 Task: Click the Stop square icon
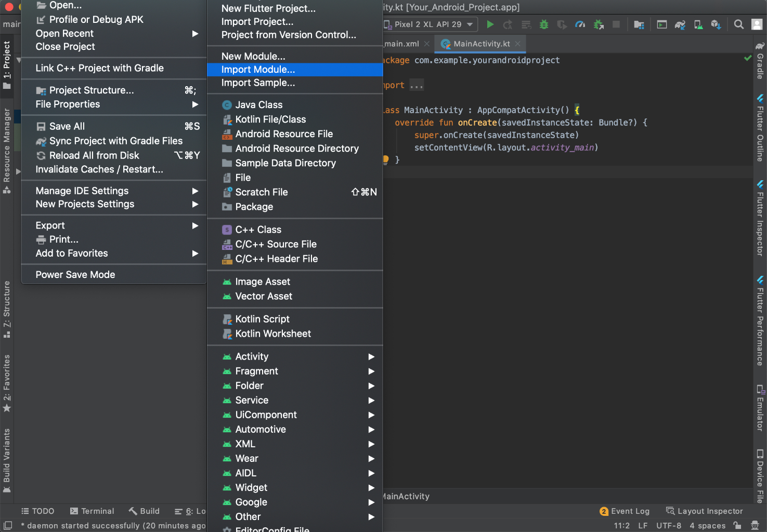coord(616,24)
